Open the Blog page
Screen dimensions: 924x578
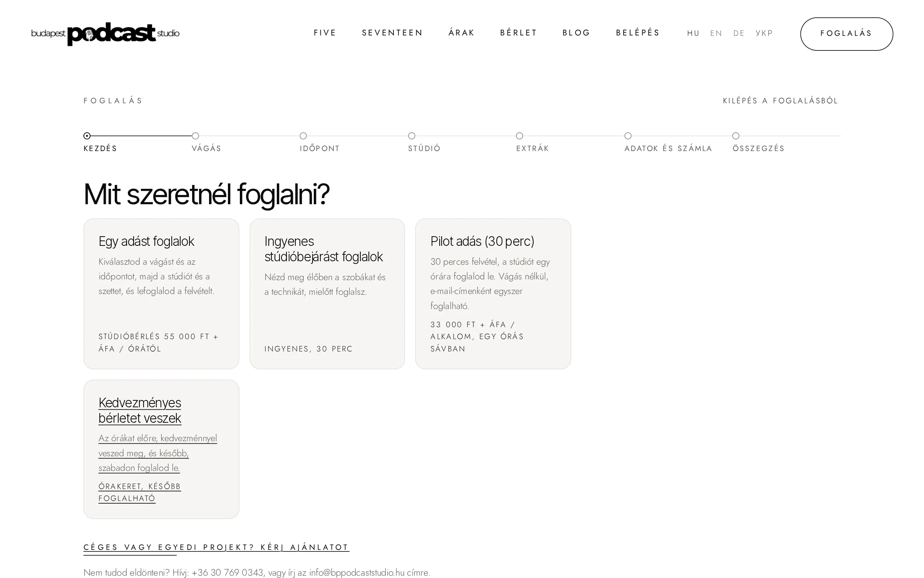click(576, 33)
